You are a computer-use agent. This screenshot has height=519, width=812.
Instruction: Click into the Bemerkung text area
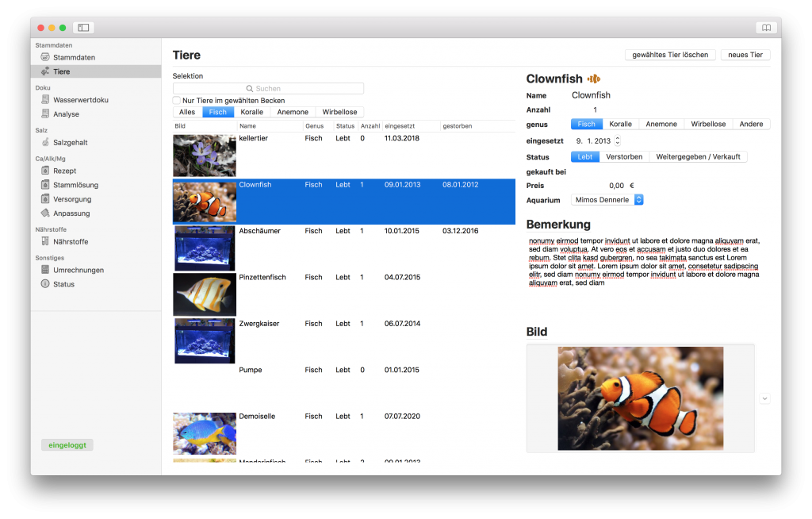[x=644, y=262]
